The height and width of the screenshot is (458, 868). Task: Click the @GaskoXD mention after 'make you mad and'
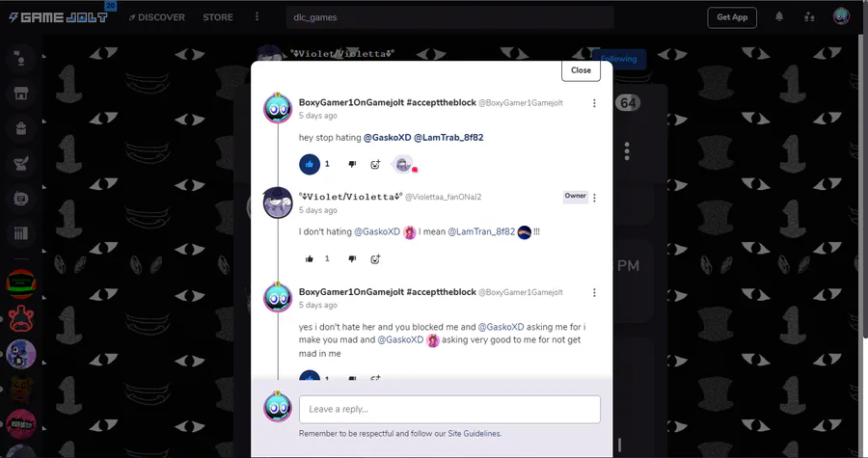click(x=400, y=339)
